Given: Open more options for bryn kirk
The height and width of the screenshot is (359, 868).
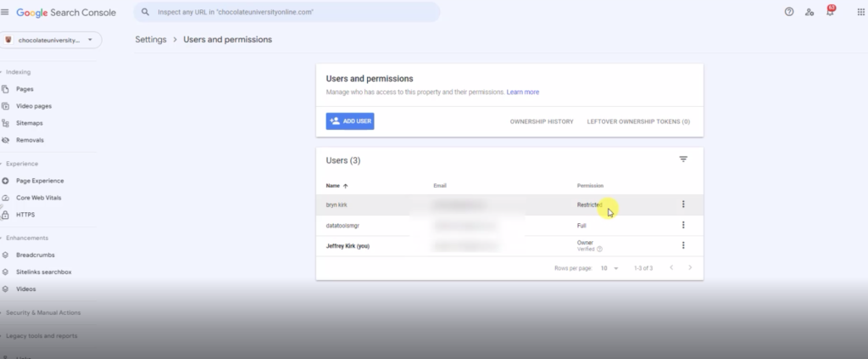Looking at the screenshot, I should click(683, 205).
